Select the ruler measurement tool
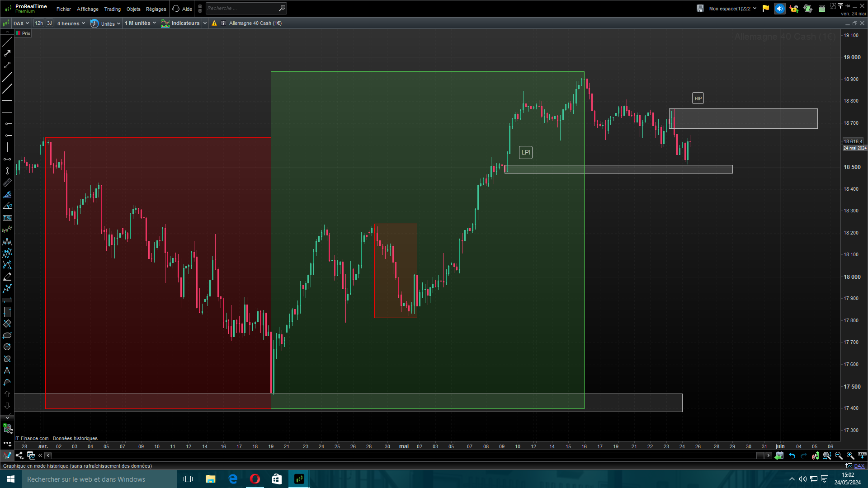This screenshot has height=488, width=868. 7,183
